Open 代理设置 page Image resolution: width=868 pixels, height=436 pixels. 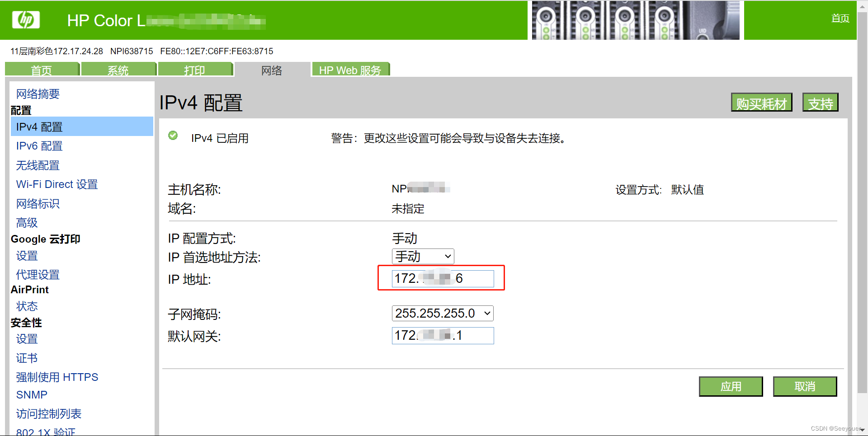click(38, 275)
